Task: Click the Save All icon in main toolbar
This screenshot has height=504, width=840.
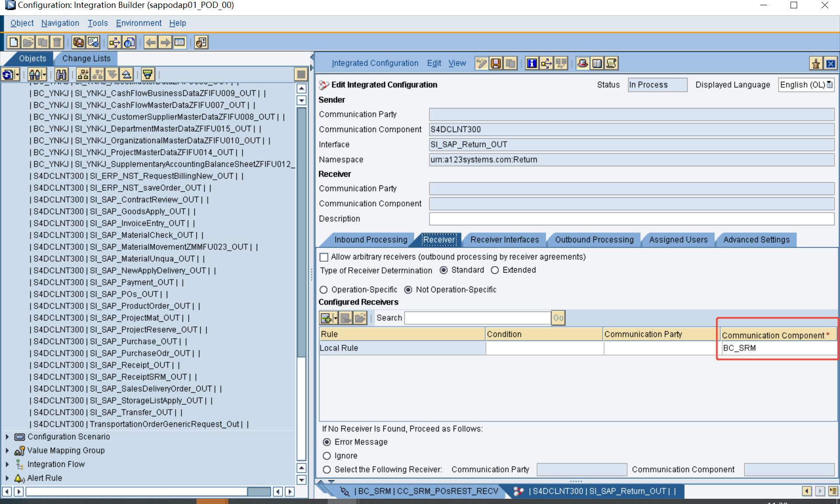Action: (79, 42)
